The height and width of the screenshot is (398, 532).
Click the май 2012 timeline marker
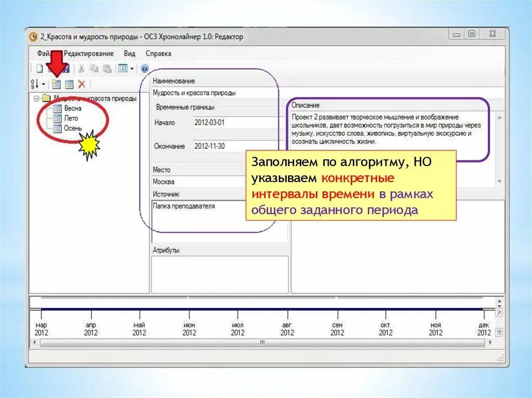click(x=139, y=329)
